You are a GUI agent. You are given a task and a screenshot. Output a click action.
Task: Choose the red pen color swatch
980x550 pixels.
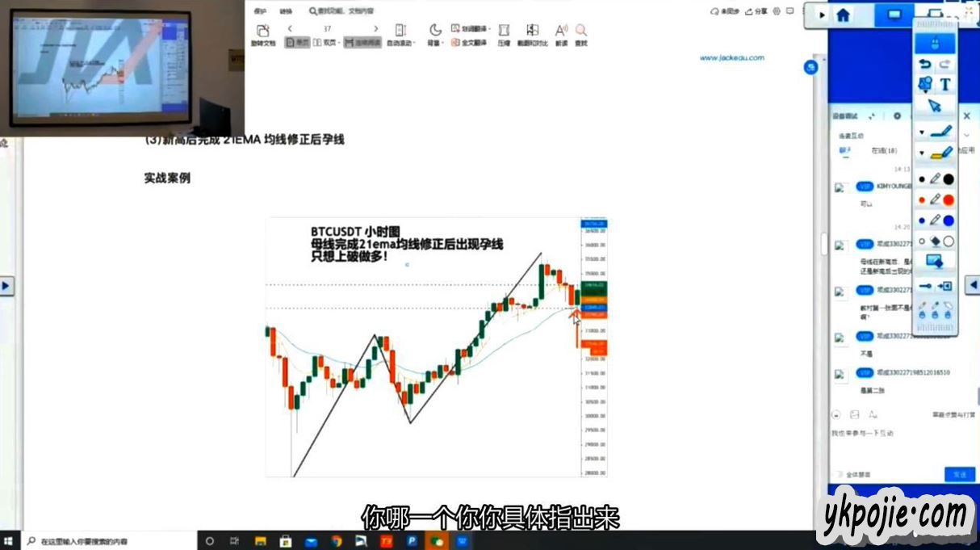pos(949,199)
